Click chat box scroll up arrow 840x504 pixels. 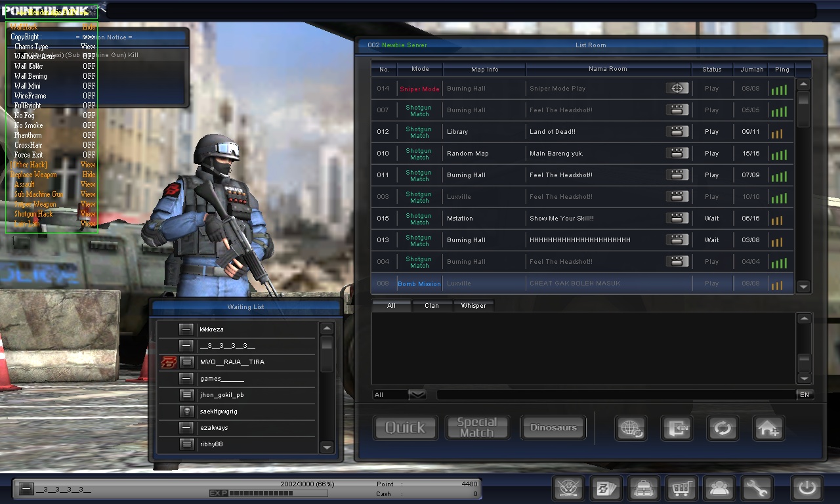click(x=804, y=318)
